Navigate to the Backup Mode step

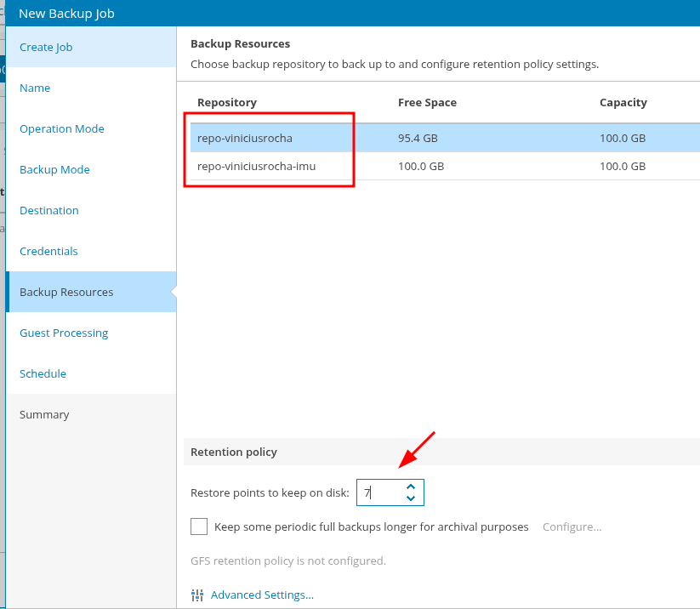pyautogui.click(x=54, y=169)
